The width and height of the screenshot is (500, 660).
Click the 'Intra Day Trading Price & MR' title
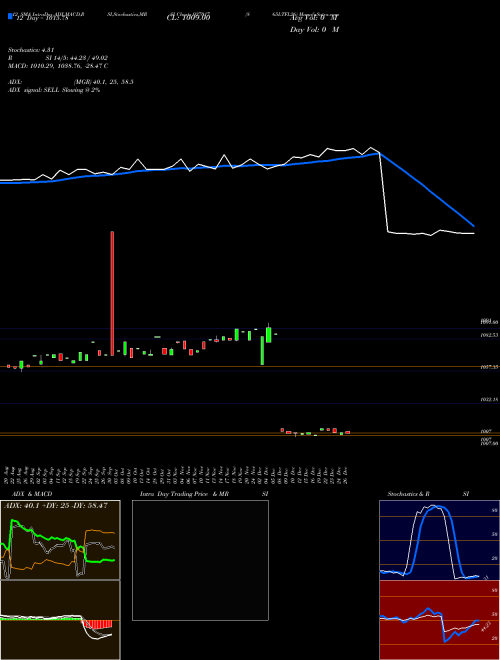pyautogui.click(x=185, y=494)
